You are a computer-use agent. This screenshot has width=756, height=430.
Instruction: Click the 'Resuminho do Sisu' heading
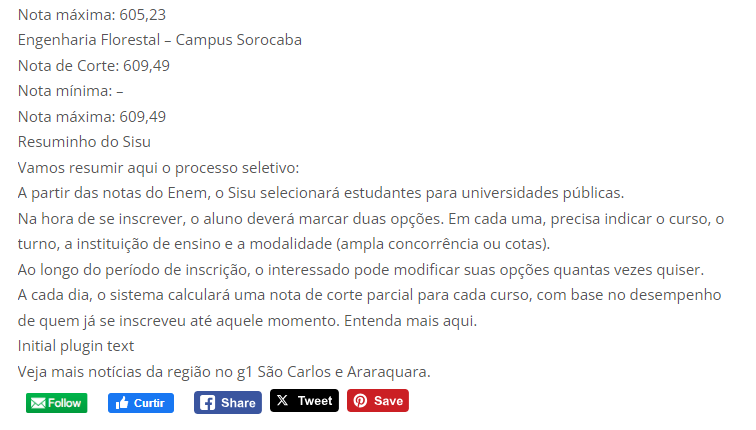(x=84, y=141)
